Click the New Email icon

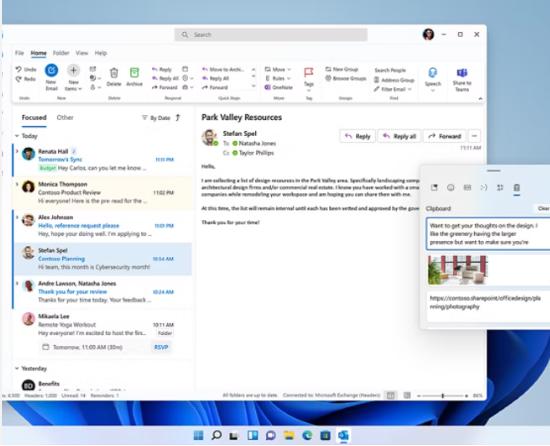pyautogui.click(x=51, y=70)
